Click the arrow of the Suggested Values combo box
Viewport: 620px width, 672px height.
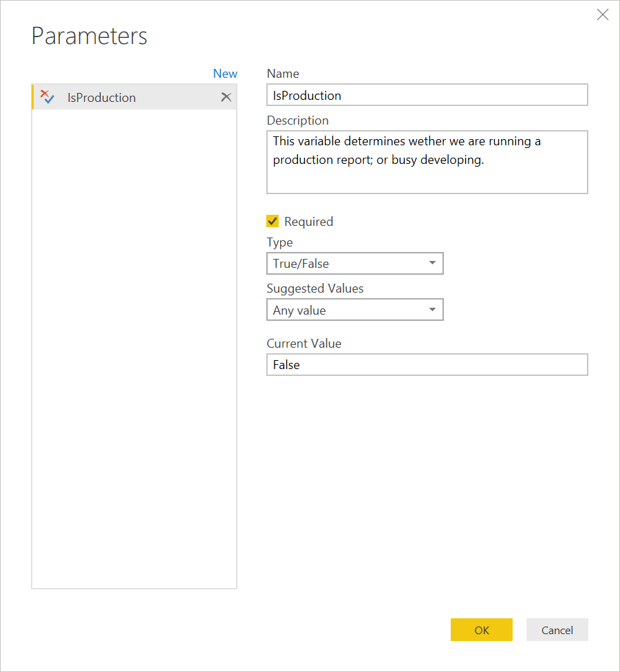point(432,309)
